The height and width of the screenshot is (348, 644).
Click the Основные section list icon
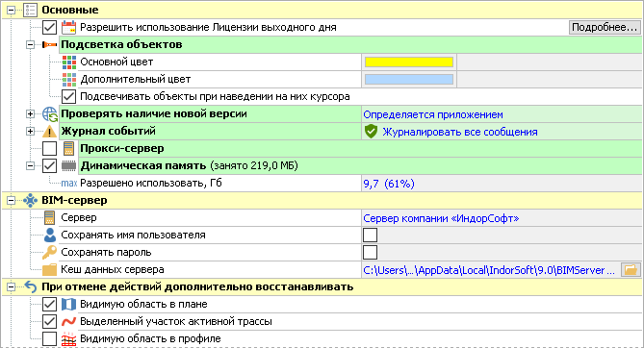tap(30, 10)
